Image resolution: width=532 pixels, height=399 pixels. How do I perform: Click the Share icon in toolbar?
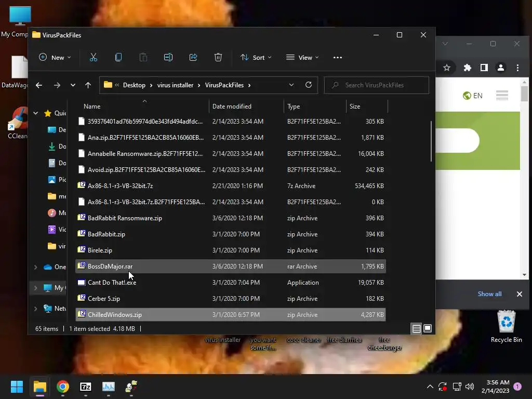click(193, 57)
